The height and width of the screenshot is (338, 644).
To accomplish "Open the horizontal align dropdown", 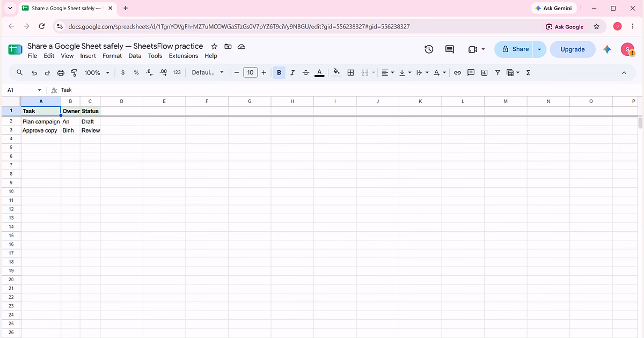I will coord(387,72).
